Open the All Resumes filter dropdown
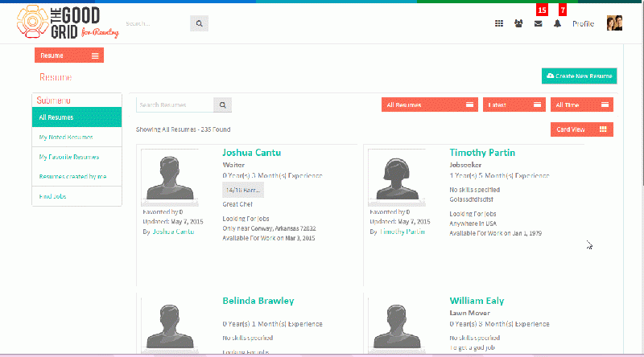 (x=430, y=105)
